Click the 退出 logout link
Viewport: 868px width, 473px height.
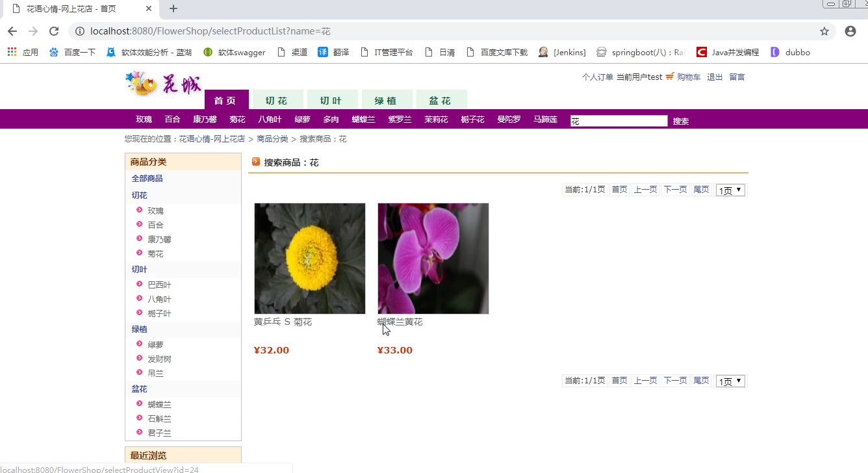(715, 77)
